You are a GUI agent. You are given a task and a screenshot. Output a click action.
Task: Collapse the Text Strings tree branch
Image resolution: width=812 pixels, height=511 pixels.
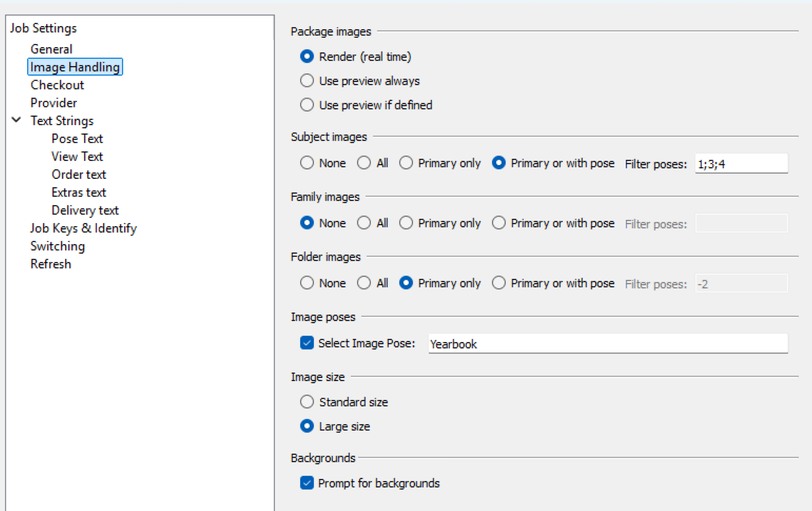pos(17,120)
